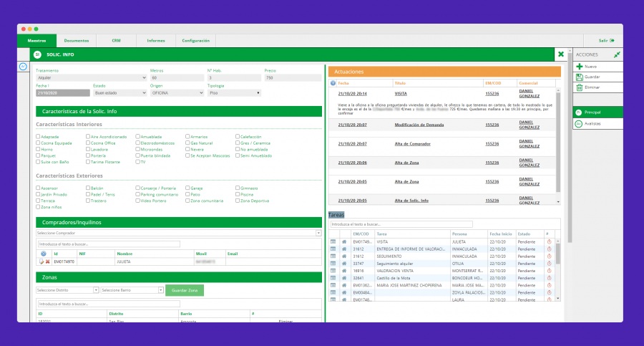644x346 pixels.
Task: Check Se Aceptan Mascotas option
Action: tap(187, 155)
